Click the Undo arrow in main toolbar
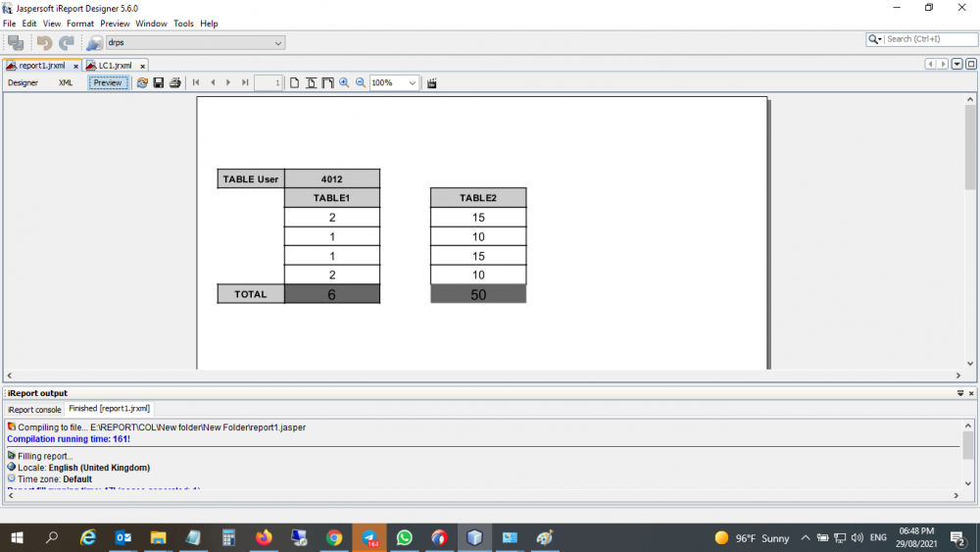Viewport: 980px width, 552px height. pyautogui.click(x=44, y=42)
